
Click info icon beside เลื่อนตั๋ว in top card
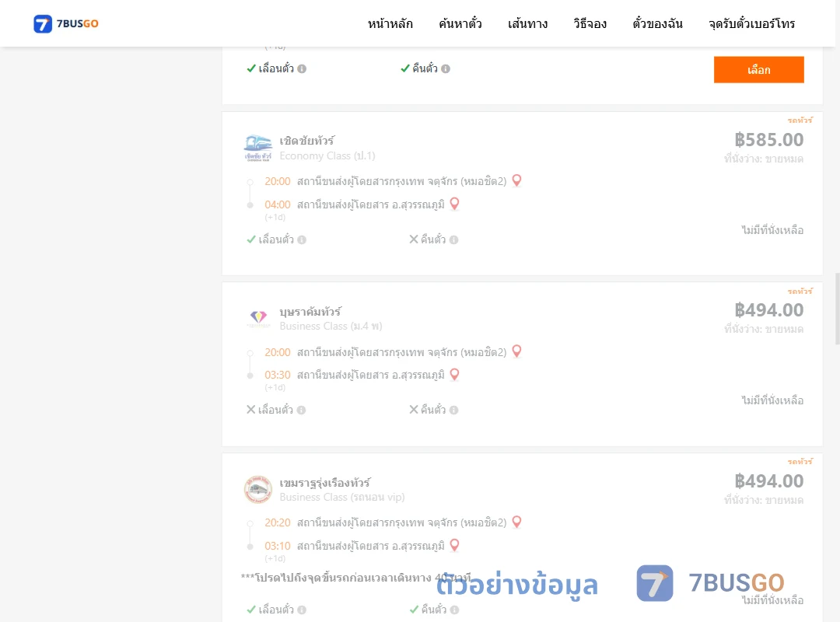302,68
